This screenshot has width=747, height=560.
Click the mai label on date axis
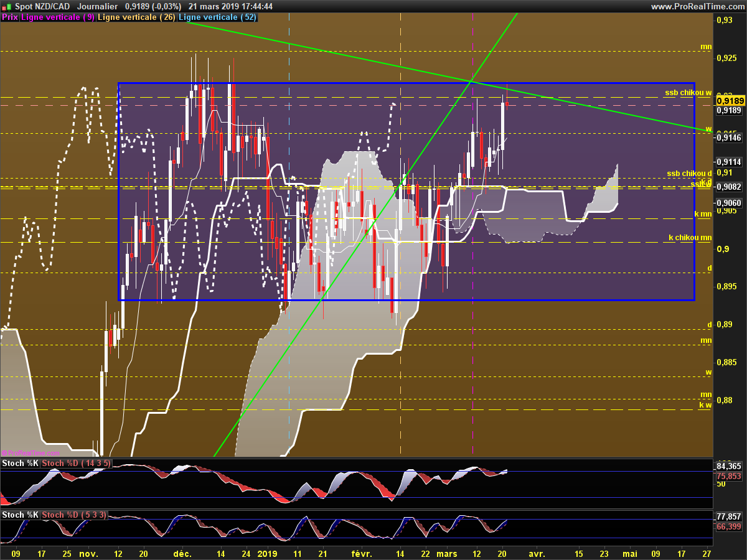tap(630, 553)
